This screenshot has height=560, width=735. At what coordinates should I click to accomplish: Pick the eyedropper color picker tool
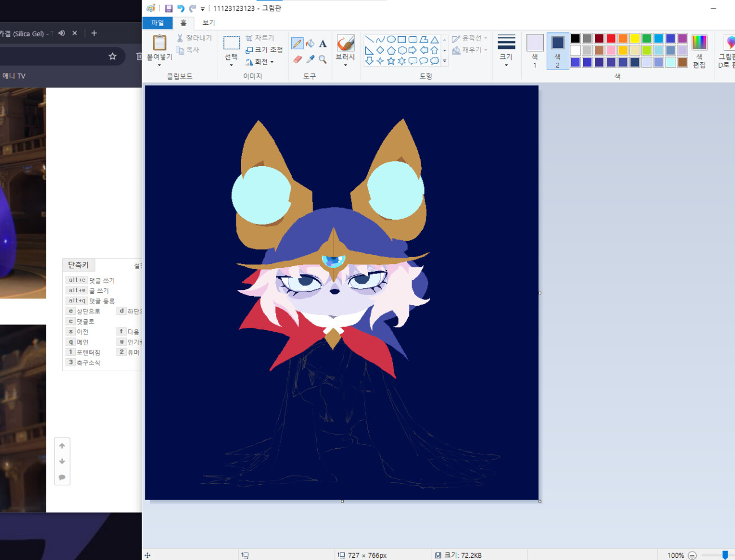310,59
